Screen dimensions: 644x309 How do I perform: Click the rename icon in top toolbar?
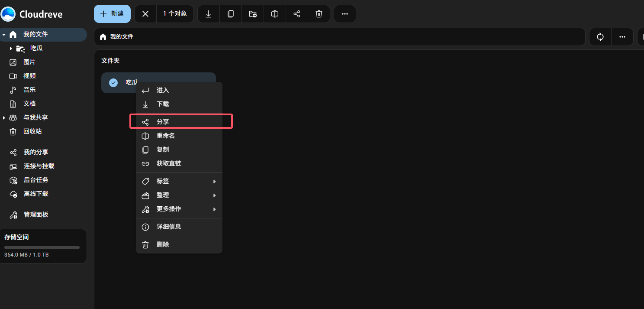click(275, 14)
